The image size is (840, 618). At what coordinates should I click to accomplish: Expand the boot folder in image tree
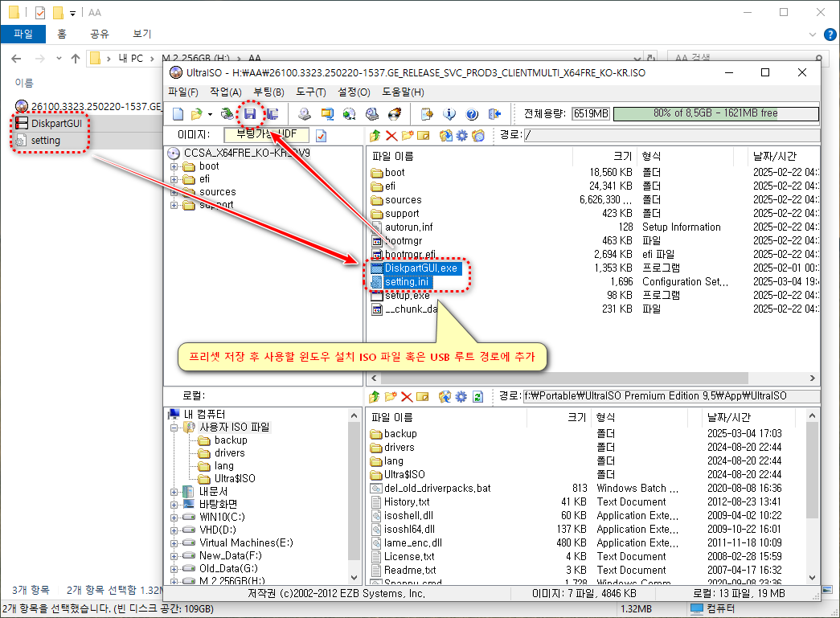click(174, 166)
